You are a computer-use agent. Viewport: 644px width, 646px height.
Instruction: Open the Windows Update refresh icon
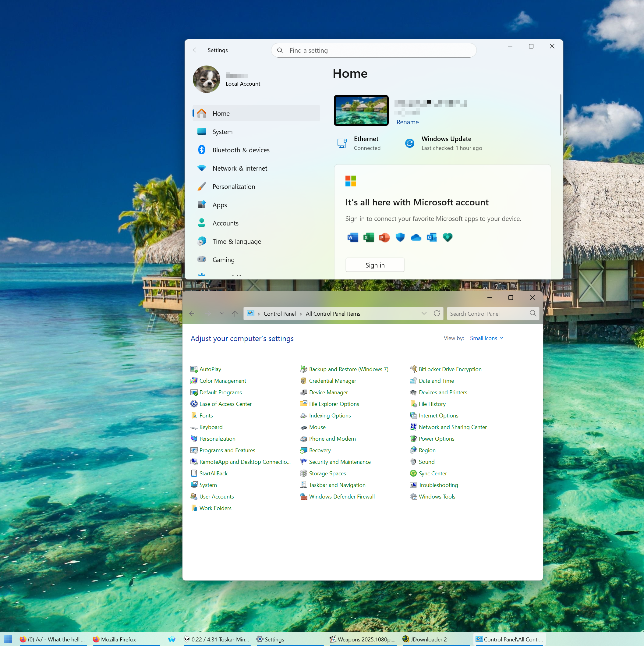click(x=409, y=143)
